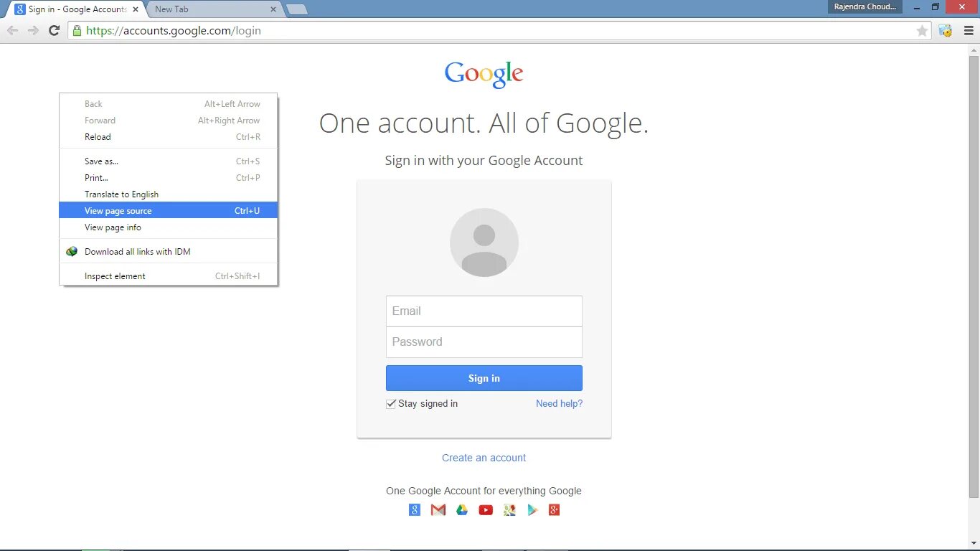Choose Forward in the context menu

[169, 121]
